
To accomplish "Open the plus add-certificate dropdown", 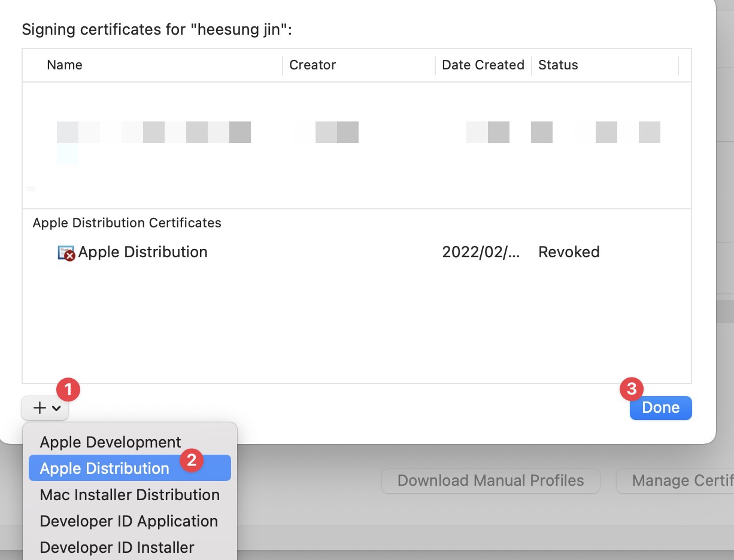I will pos(45,408).
